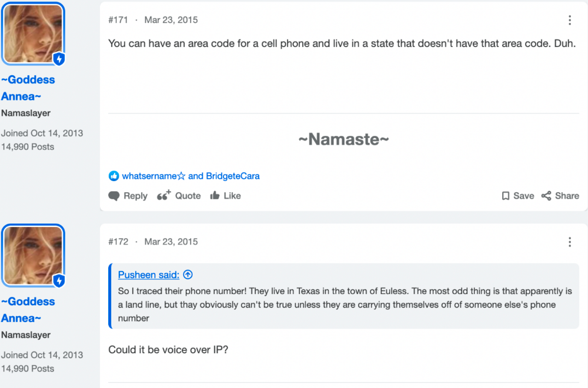Screen dimensions: 588x388
Task: Click the lightning badge on the second avatar
Action: click(x=59, y=281)
